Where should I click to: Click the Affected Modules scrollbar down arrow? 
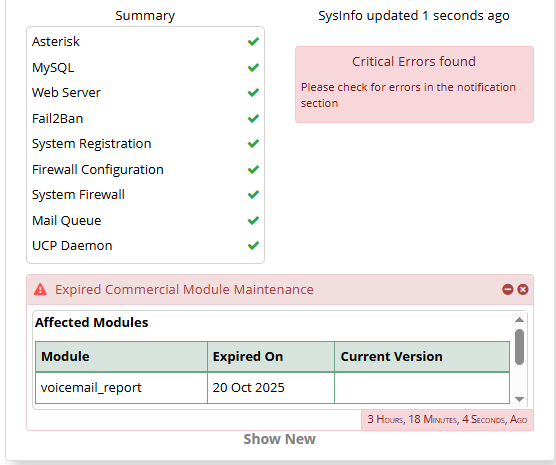(519, 399)
